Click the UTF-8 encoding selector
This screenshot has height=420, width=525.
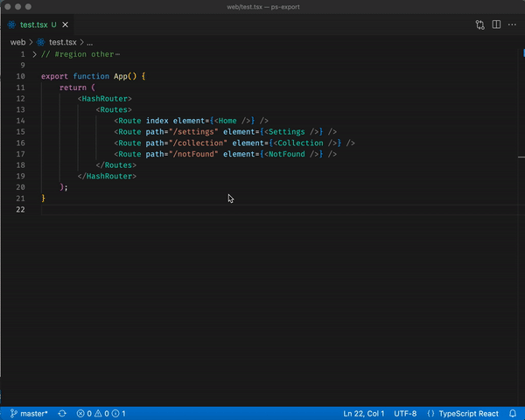coord(405,414)
